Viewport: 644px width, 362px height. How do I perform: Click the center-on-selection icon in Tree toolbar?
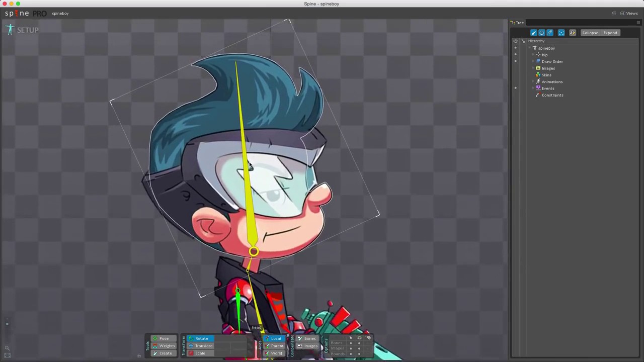click(x=561, y=33)
